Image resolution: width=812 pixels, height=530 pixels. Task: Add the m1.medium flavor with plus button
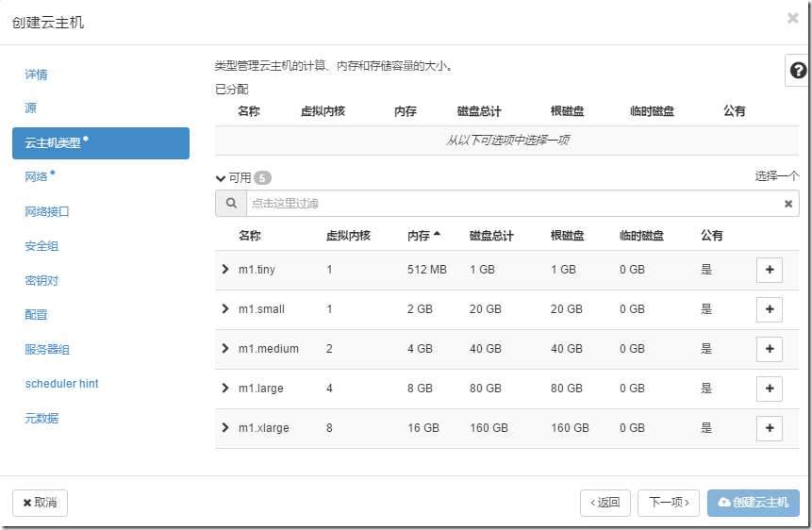769,349
